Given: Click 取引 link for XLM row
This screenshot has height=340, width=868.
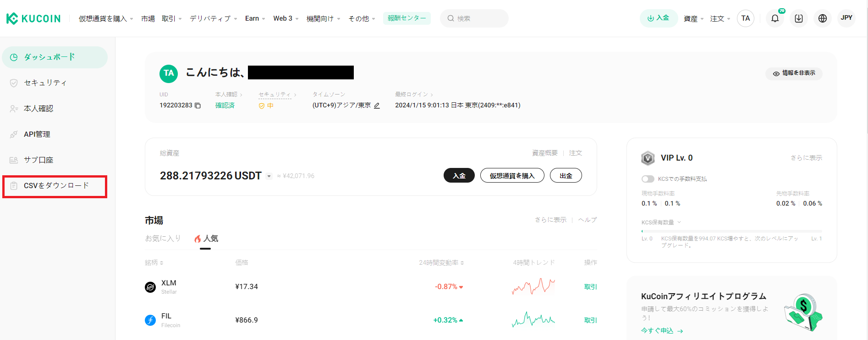Looking at the screenshot, I should (591, 287).
